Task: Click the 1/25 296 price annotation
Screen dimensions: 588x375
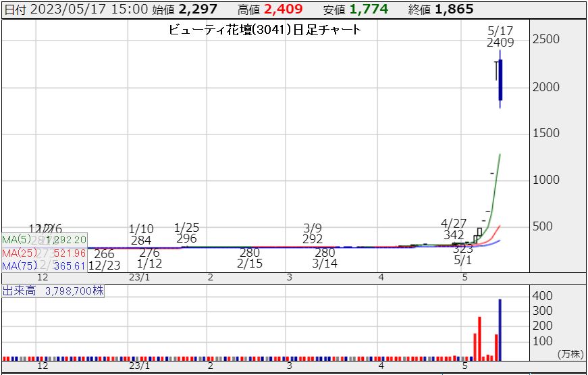Action: (186, 233)
